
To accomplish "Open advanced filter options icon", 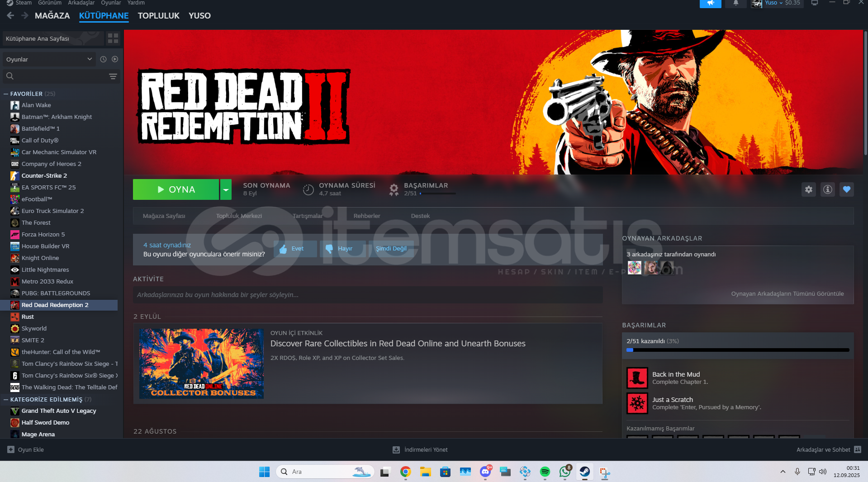I will [x=113, y=76].
